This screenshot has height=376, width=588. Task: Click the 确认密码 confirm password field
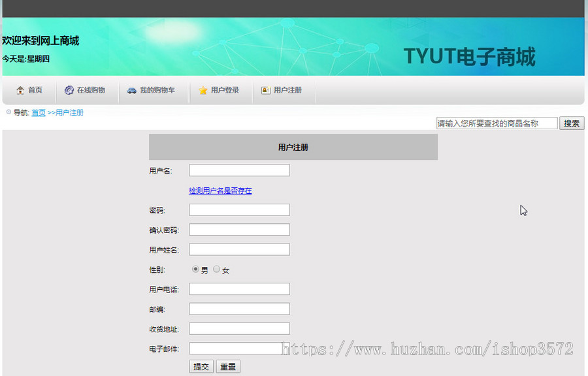tap(238, 229)
